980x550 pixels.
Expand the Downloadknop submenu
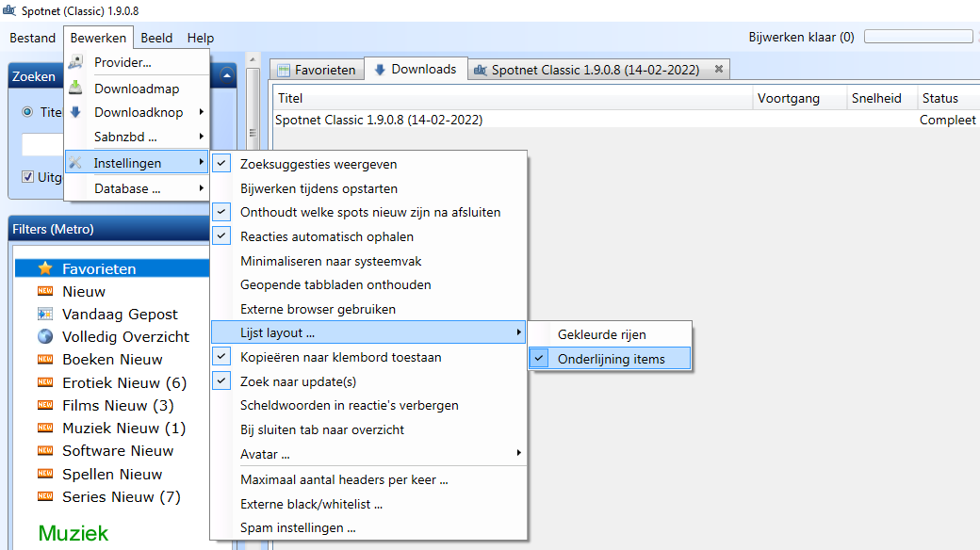point(202,112)
